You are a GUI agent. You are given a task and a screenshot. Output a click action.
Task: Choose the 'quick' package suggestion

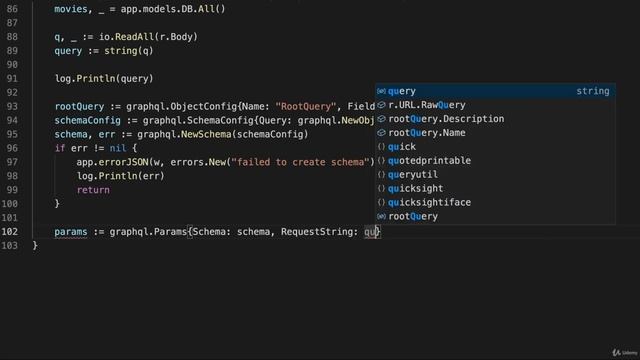coord(495,147)
